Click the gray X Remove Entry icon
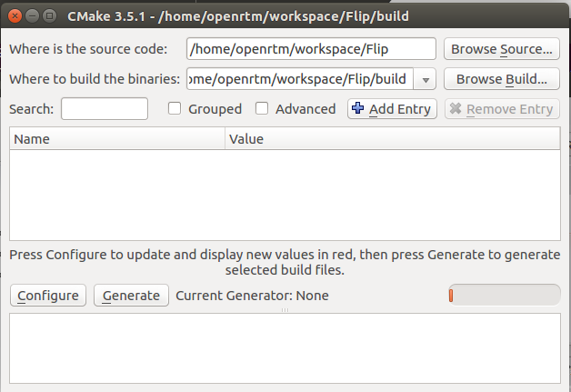This screenshot has width=571, height=392. [x=456, y=108]
